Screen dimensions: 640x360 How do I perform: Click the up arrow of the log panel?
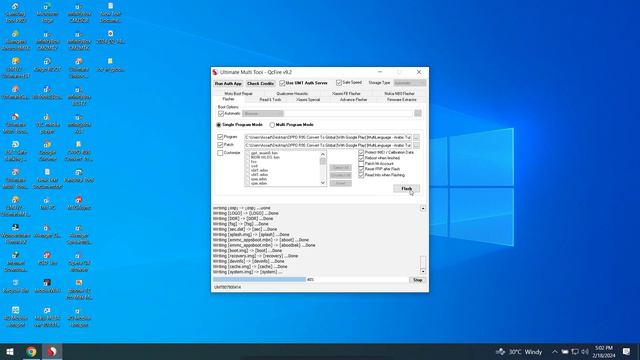[423, 209]
